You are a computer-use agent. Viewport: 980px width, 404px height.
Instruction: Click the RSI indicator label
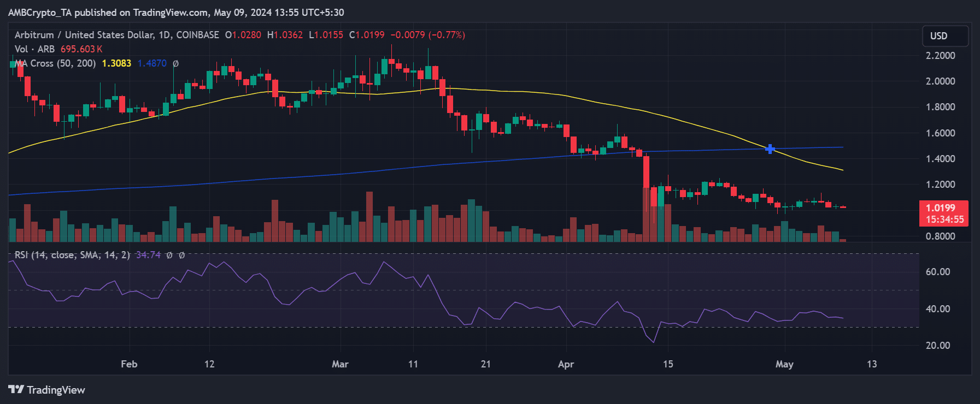tap(72, 255)
